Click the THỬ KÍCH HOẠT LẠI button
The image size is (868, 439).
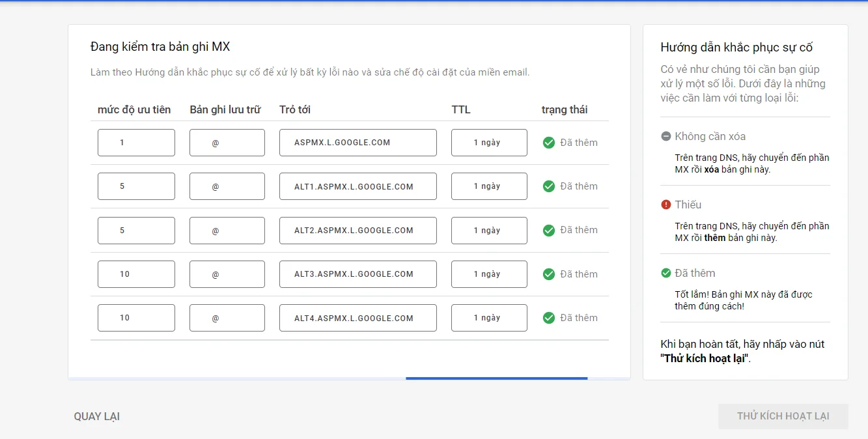point(783,416)
